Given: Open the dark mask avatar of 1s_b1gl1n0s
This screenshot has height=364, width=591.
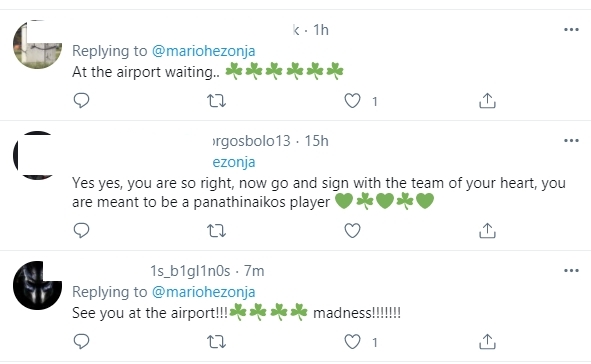Looking at the screenshot, I should [37, 285].
